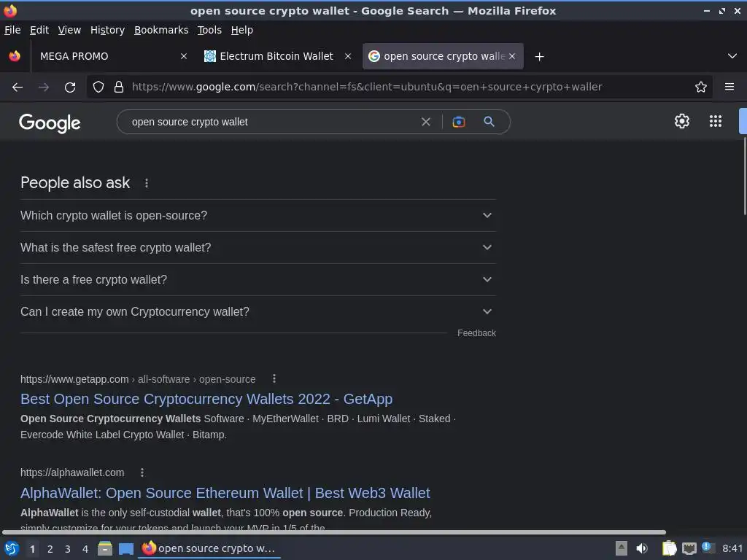Open the Help menu
Image resolution: width=747 pixels, height=560 pixels.
241,30
